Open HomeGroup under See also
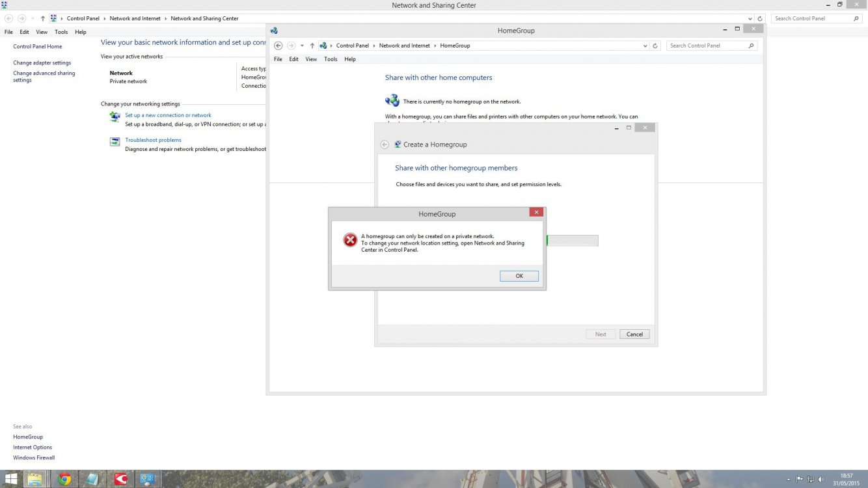Image resolution: width=868 pixels, height=488 pixels. click(x=28, y=437)
